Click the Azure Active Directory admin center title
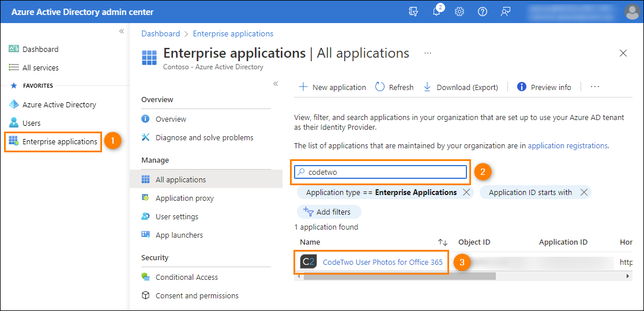Screen dimensions: 644x311 (x=82, y=12)
